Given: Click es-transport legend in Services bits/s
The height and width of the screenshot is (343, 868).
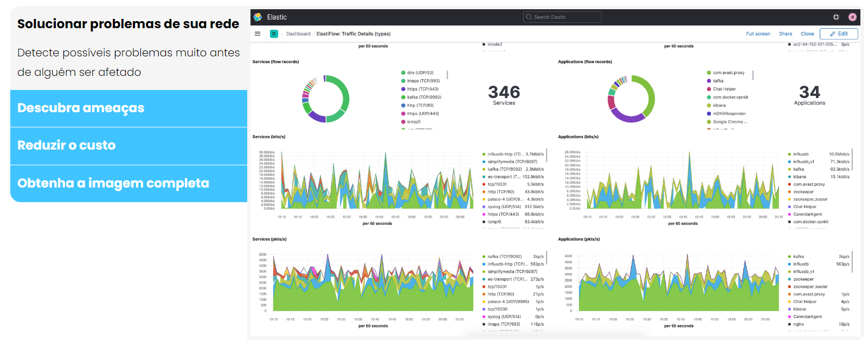Looking at the screenshot, I should (513, 177).
